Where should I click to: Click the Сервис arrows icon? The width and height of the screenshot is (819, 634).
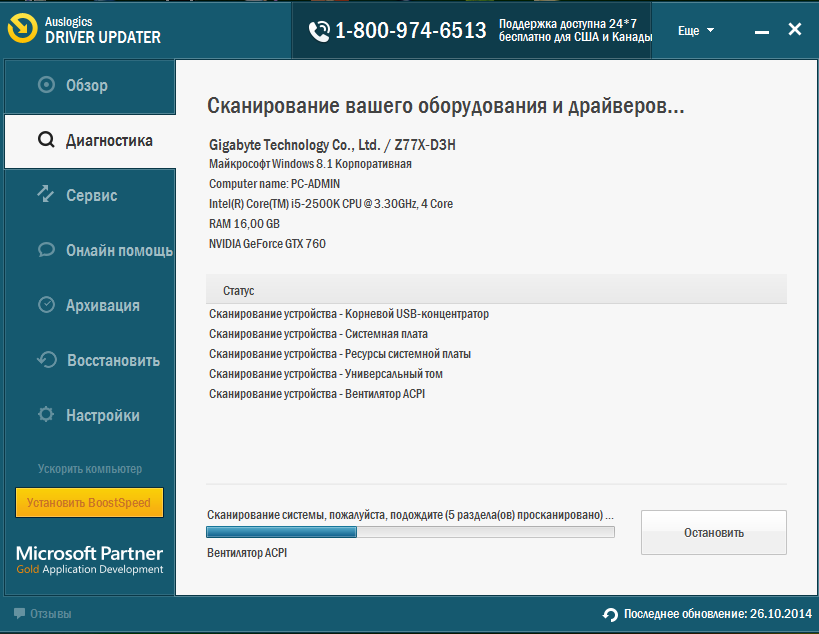[x=46, y=194]
